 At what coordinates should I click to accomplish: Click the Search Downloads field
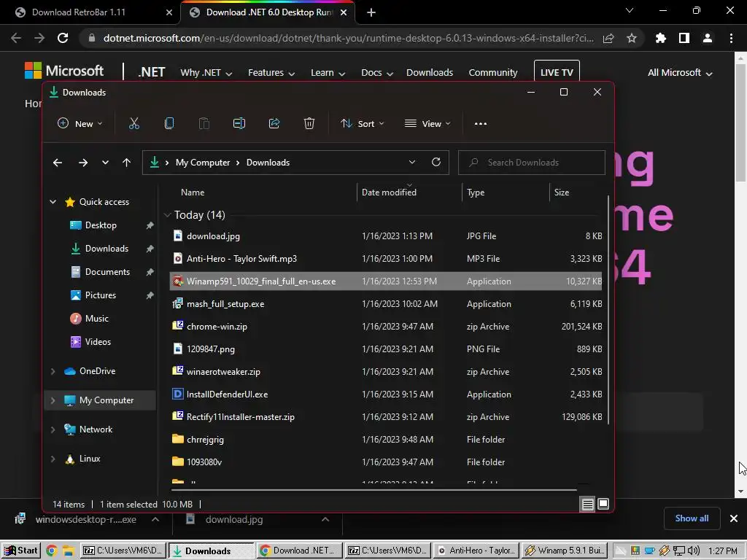tap(532, 163)
